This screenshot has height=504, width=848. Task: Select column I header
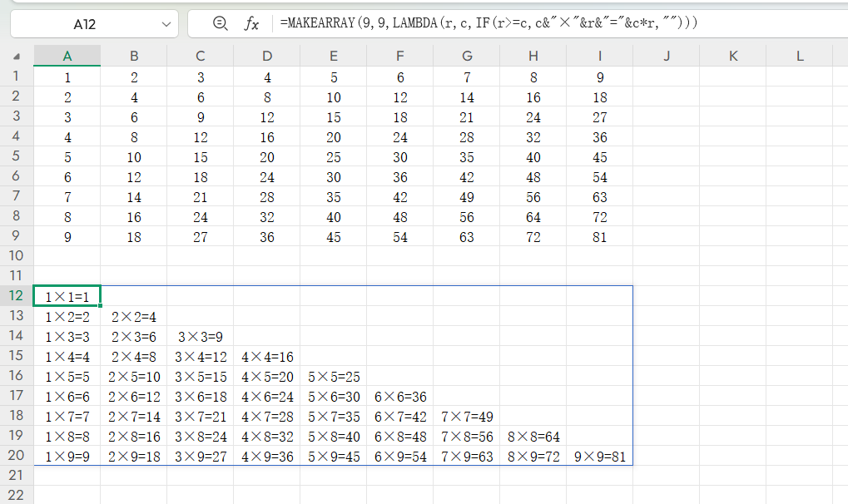600,56
